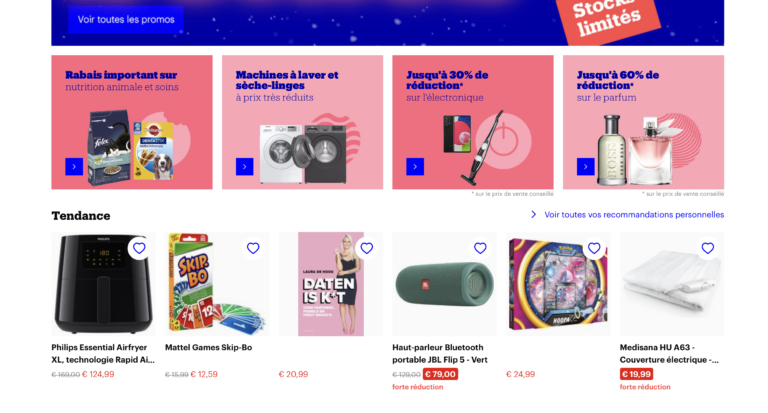Click chevron next to personal recommendations link
This screenshot has width=768, height=413.
pyautogui.click(x=533, y=215)
